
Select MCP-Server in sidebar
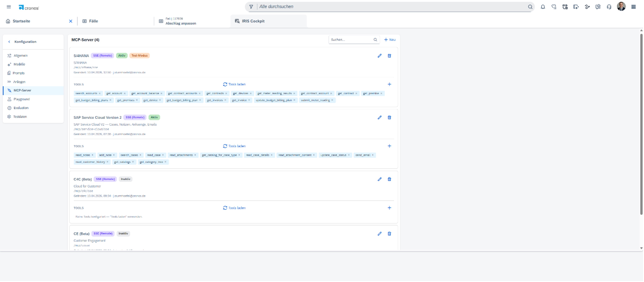(x=33, y=91)
